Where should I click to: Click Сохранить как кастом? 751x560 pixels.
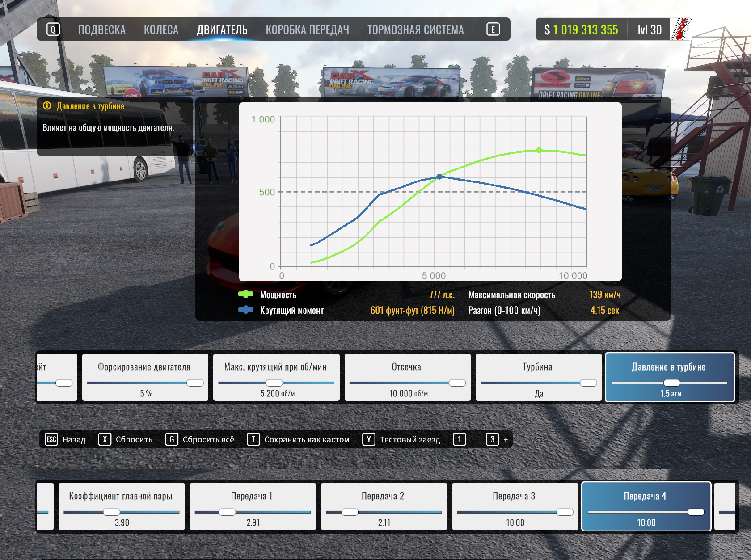pos(307,439)
